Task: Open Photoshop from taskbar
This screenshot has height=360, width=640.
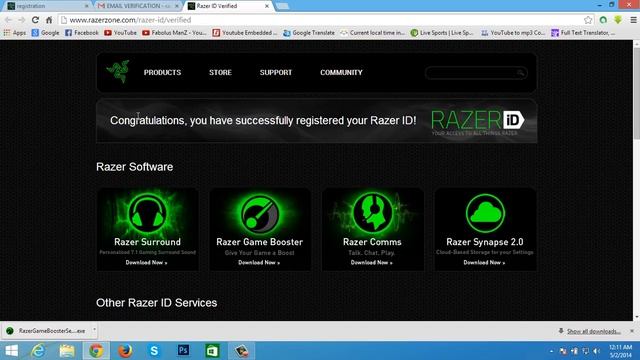Action: click(x=183, y=351)
